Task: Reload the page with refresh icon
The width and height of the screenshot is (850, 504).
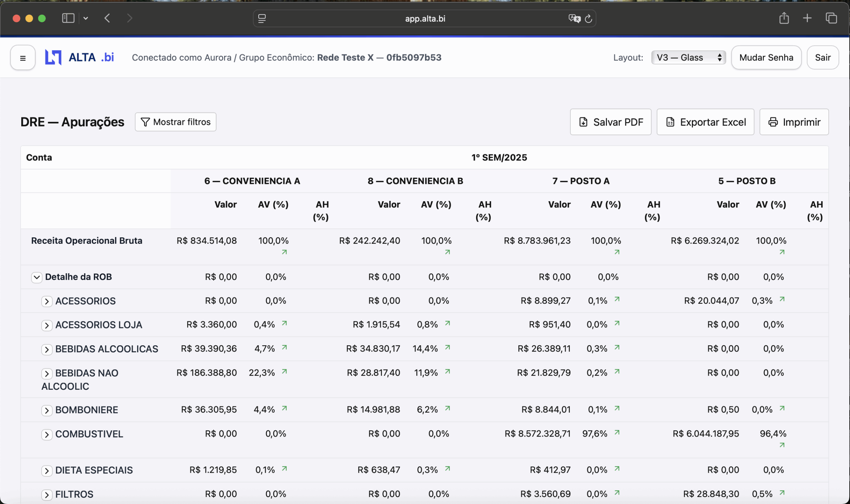Action: [588, 19]
